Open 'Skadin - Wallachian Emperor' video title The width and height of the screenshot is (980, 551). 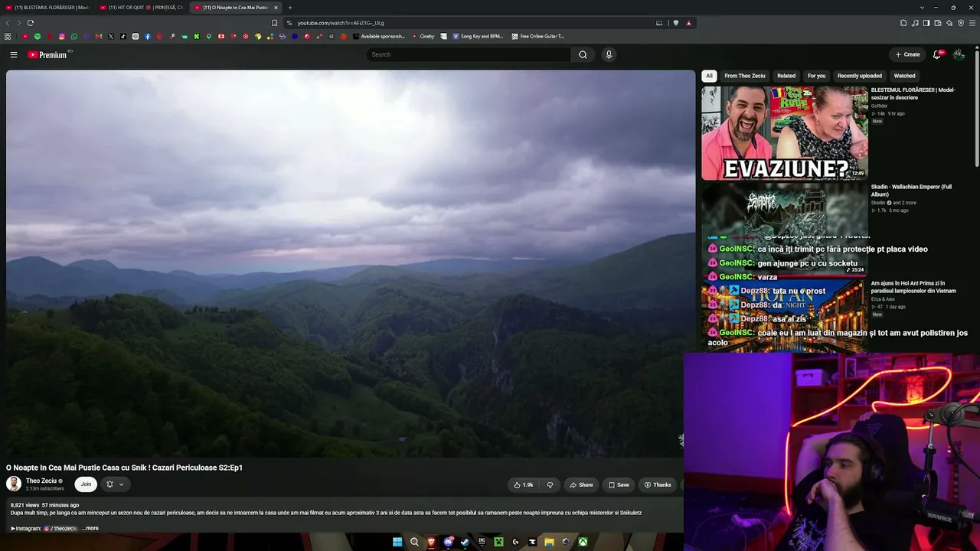coord(911,191)
